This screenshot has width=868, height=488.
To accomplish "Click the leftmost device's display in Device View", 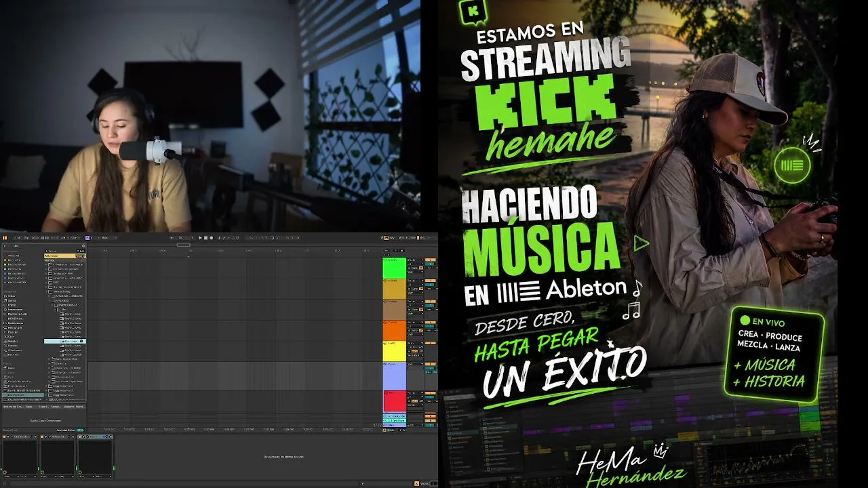I will (x=20, y=457).
